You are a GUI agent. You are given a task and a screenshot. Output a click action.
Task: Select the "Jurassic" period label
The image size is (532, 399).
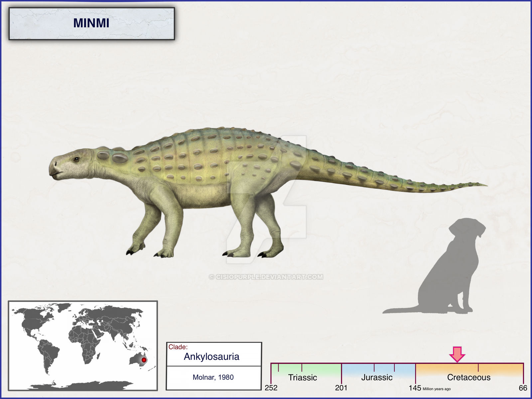click(x=377, y=377)
